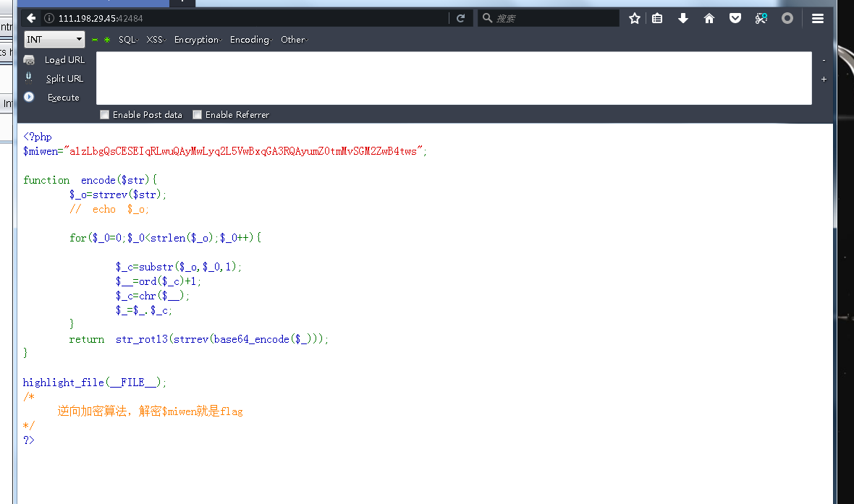Open the bookmarks list icon
The image size is (854, 504).
657,19
